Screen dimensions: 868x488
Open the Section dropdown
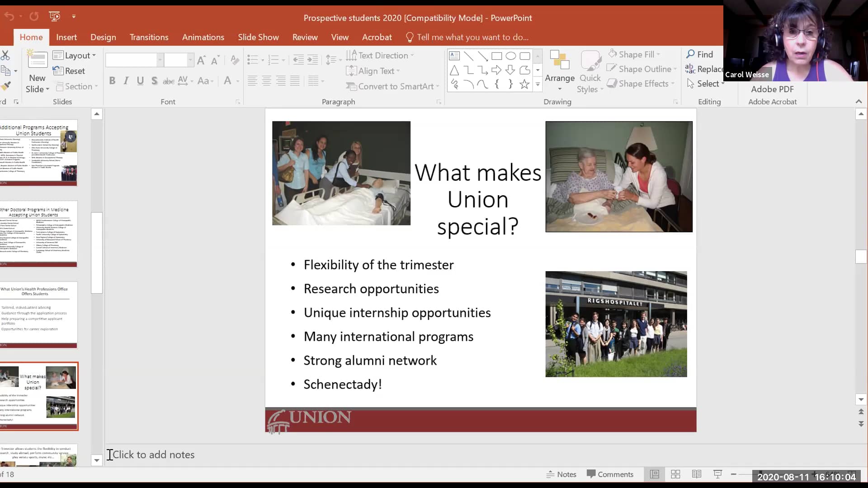pos(77,86)
